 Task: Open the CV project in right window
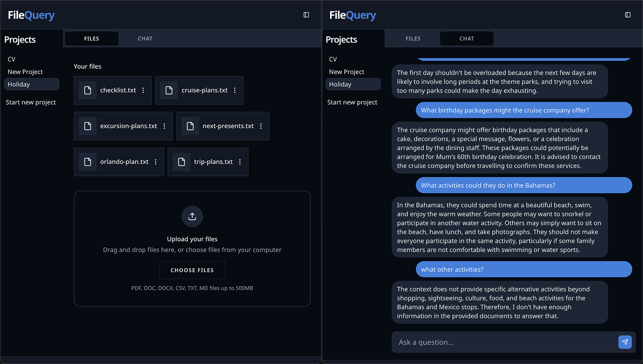[353, 59]
